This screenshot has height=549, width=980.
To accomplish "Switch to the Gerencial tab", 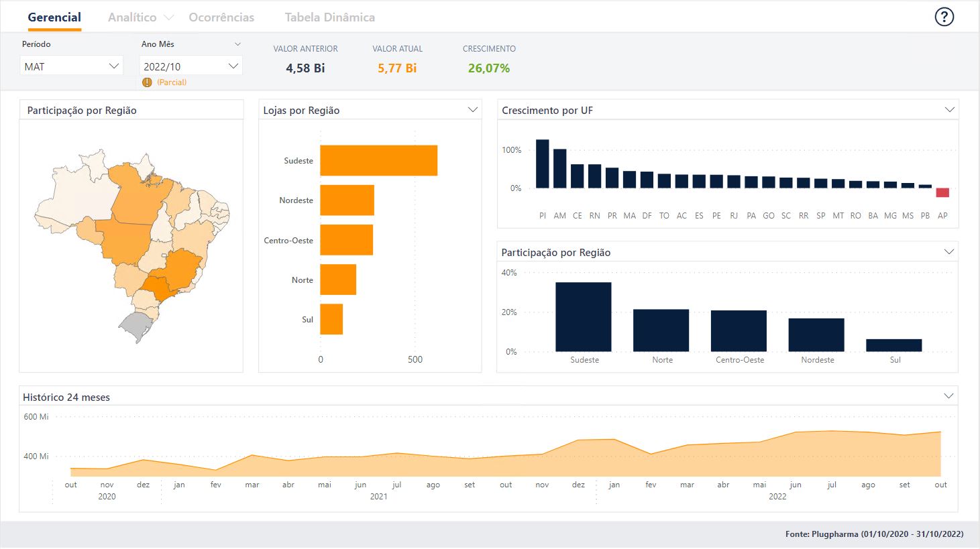I will click(x=54, y=17).
